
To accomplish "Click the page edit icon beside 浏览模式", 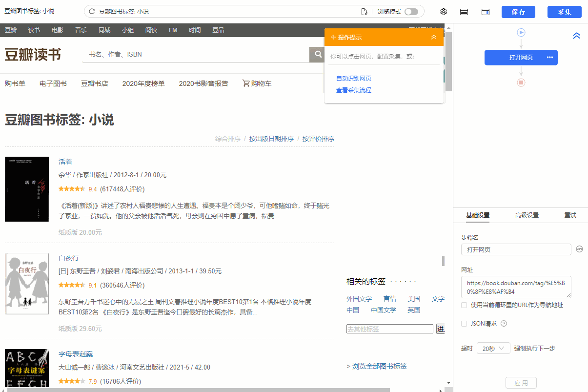I will [x=364, y=12].
